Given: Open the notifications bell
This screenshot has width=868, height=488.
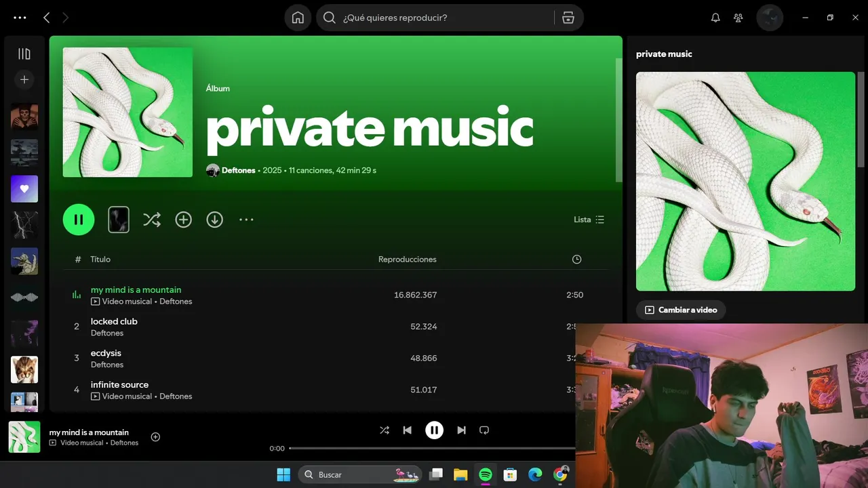Looking at the screenshot, I should click(x=715, y=18).
